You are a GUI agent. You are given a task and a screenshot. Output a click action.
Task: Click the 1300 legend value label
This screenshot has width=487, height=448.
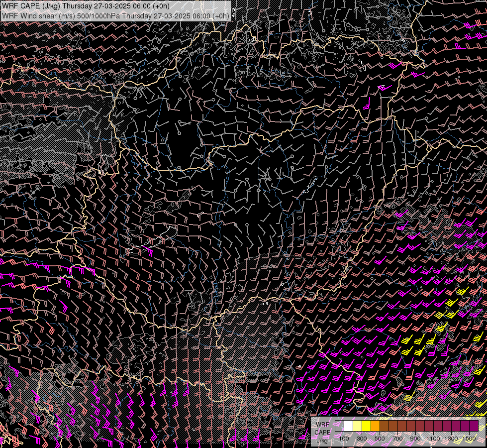tap(451, 439)
